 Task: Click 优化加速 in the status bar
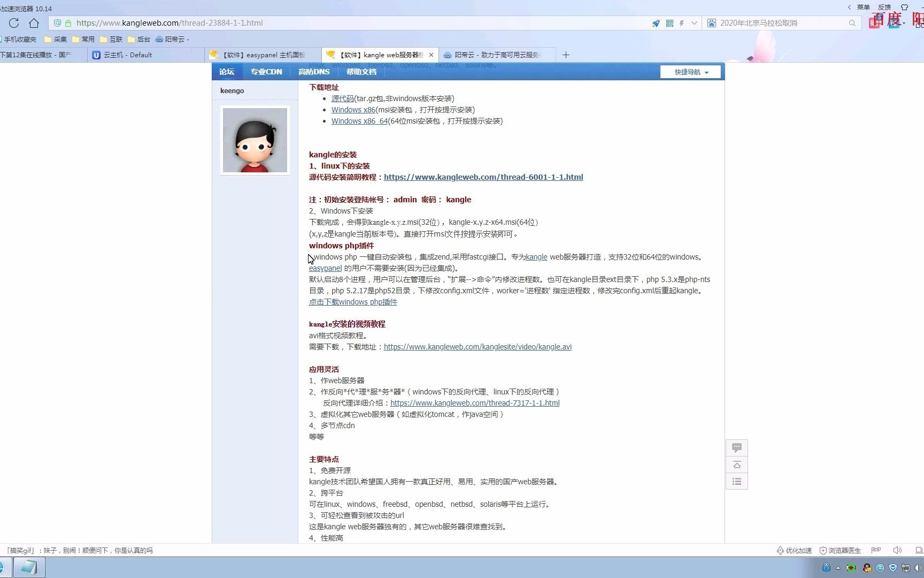[794, 550]
